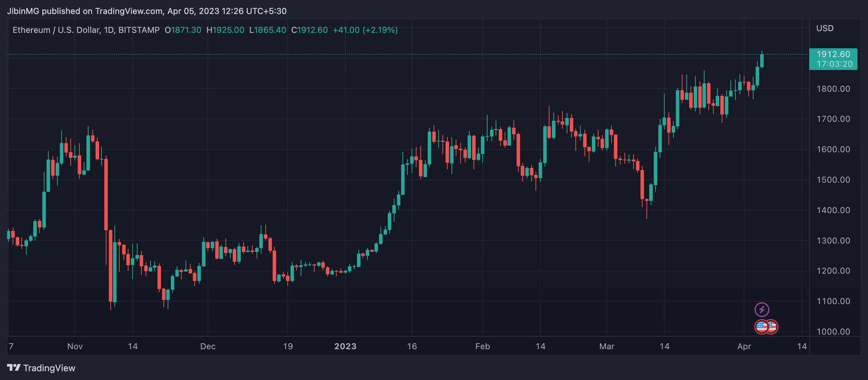Toggle the countdown timer 17:03:20 display

coord(834,64)
